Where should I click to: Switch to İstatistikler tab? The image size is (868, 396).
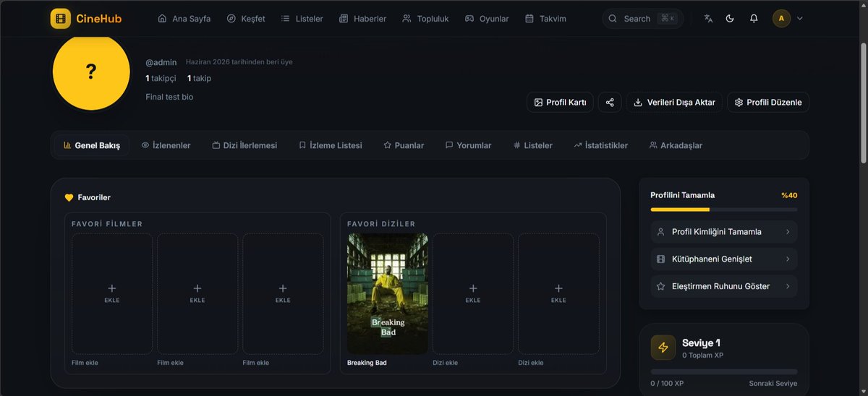click(600, 145)
